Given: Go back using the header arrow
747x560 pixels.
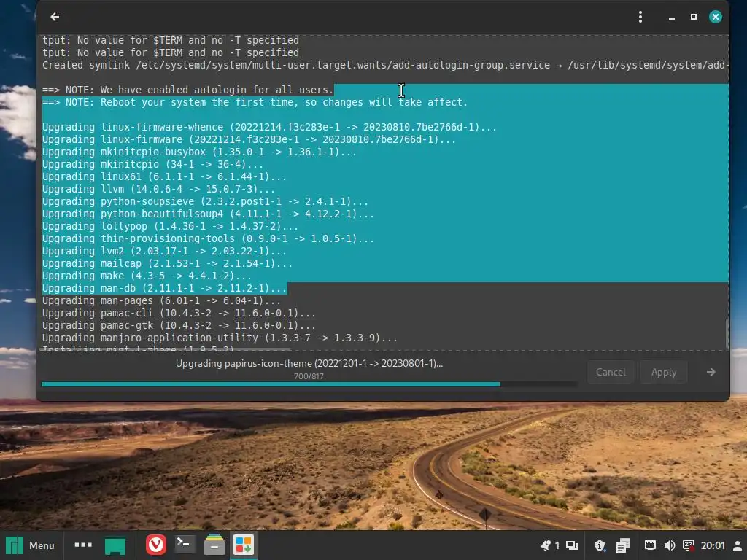Looking at the screenshot, I should coord(55,17).
